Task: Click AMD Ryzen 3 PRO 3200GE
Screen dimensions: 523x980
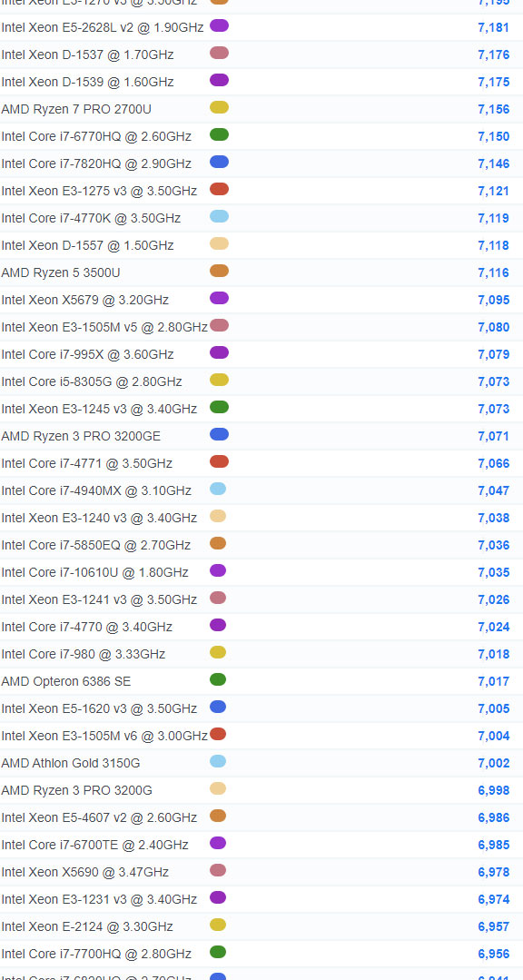Action: [81, 436]
